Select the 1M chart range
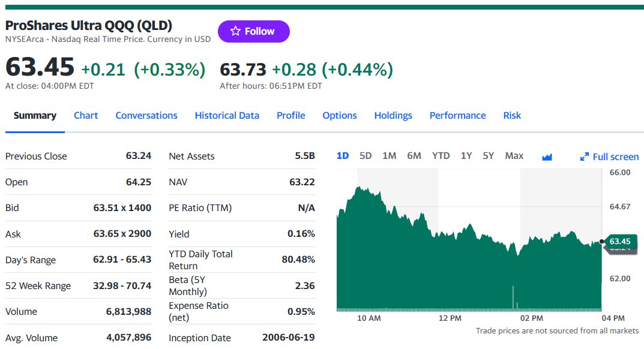Viewport: 644px width, 349px height. click(x=390, y=156)
